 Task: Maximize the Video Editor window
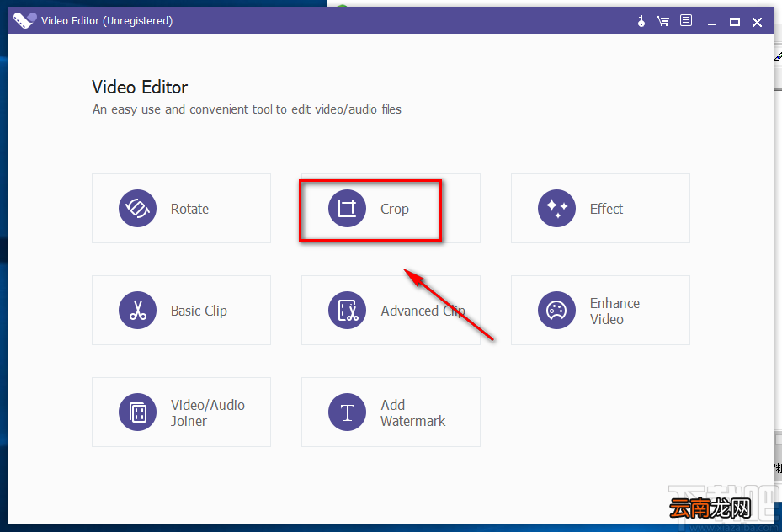click(735, 21)
